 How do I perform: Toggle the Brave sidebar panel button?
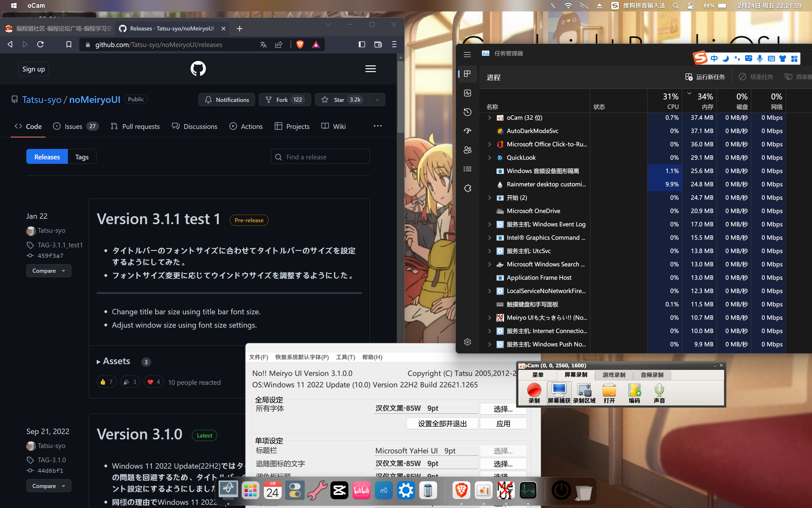click(x=362, y=44)
